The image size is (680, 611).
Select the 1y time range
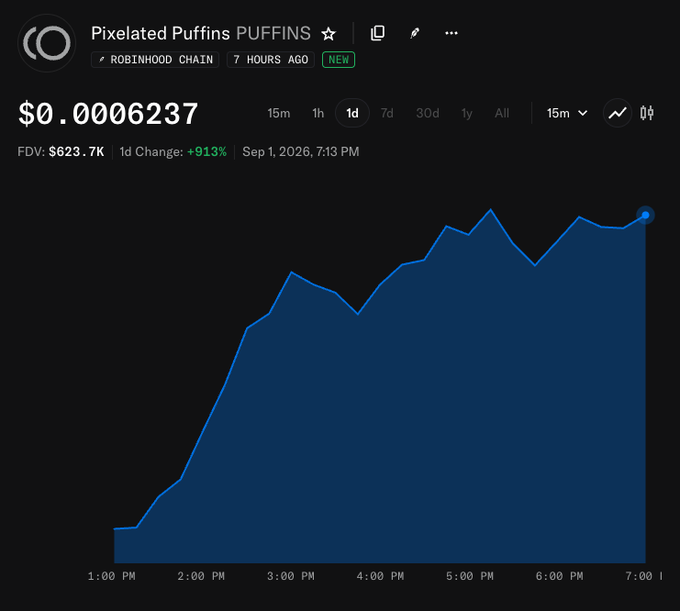pos(467,113)
